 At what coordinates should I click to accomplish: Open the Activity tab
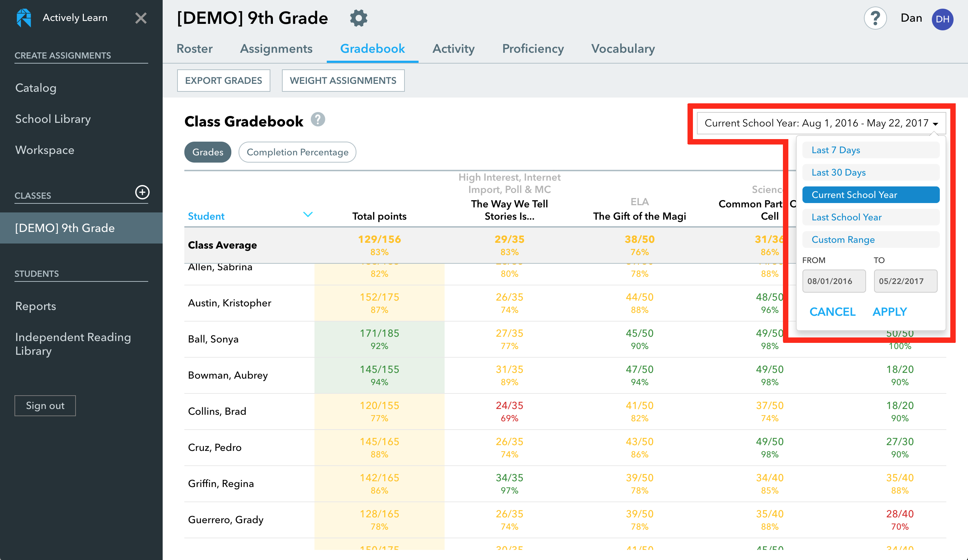pyautogui.click(x=453, y=49)
